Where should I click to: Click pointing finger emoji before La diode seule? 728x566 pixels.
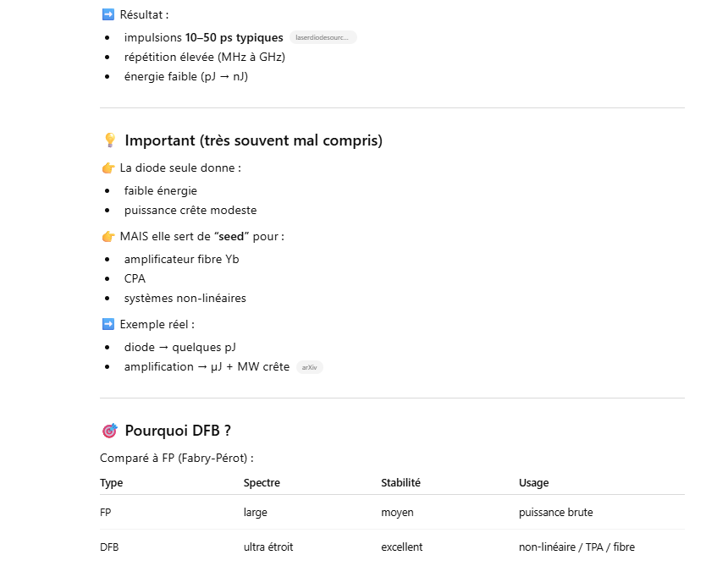tap(108, 168)
